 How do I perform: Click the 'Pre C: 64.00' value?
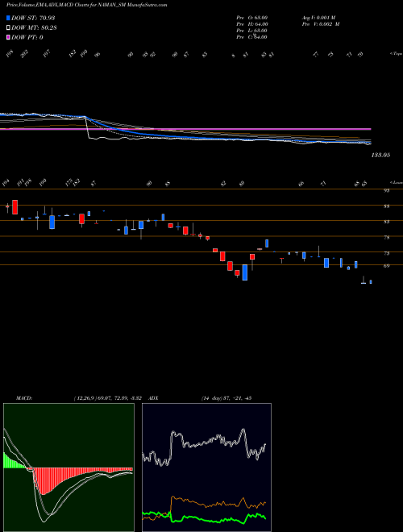point(252,37)
